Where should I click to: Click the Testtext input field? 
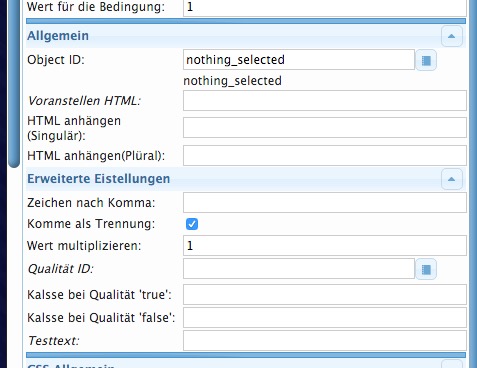click(325, 340)
